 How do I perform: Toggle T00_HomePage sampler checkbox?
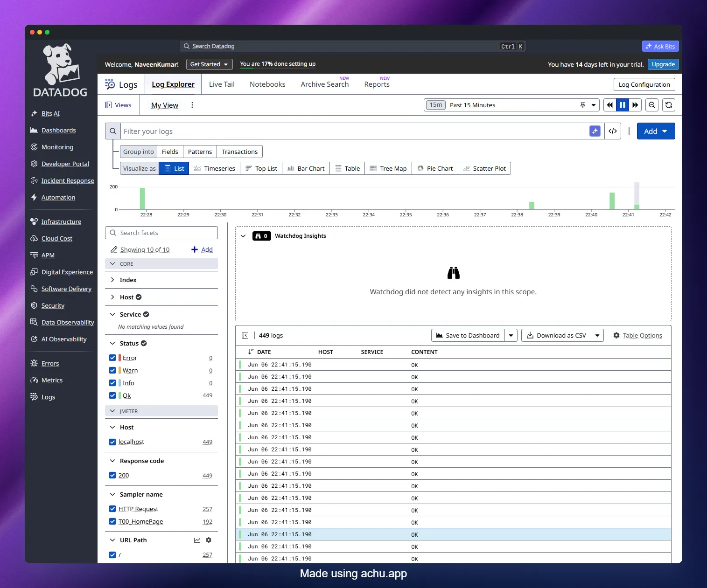coord(112,521)
